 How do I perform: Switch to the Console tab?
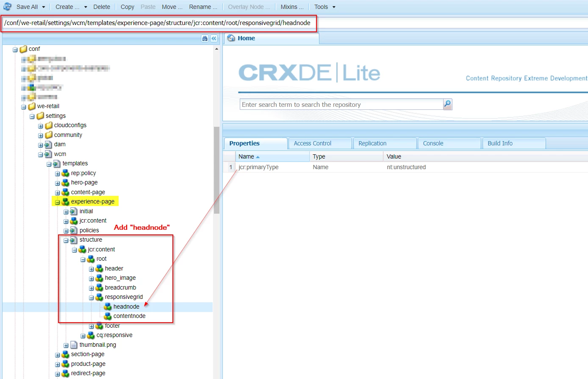point(449,143)
